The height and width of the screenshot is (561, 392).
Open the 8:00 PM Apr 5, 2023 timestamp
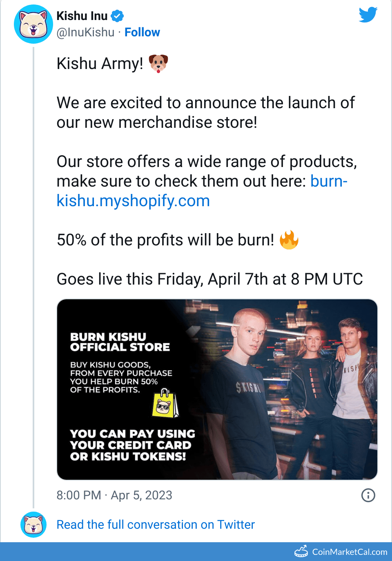114,495
